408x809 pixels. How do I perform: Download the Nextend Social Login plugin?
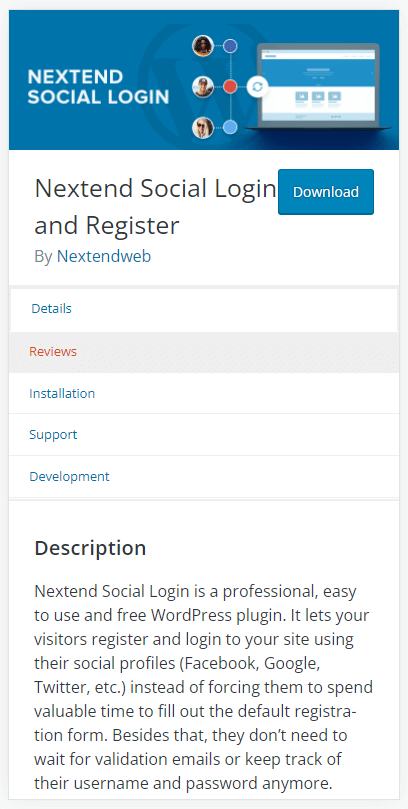click(326, 192)
